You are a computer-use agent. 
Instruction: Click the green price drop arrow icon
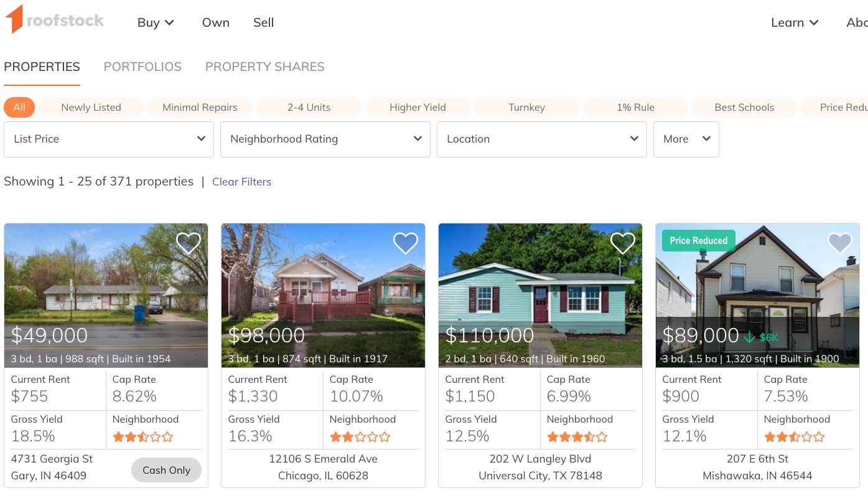click(749, 337)
